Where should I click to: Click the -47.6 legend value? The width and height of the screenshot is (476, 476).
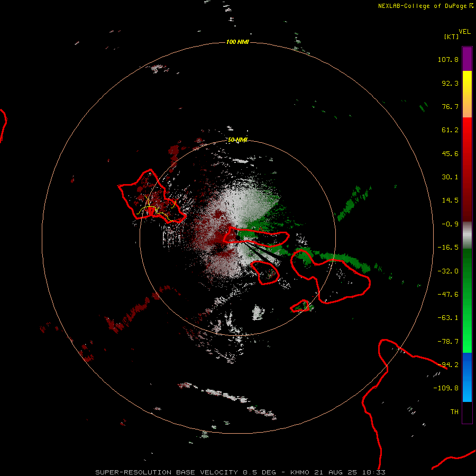click(x=448, y=295)
